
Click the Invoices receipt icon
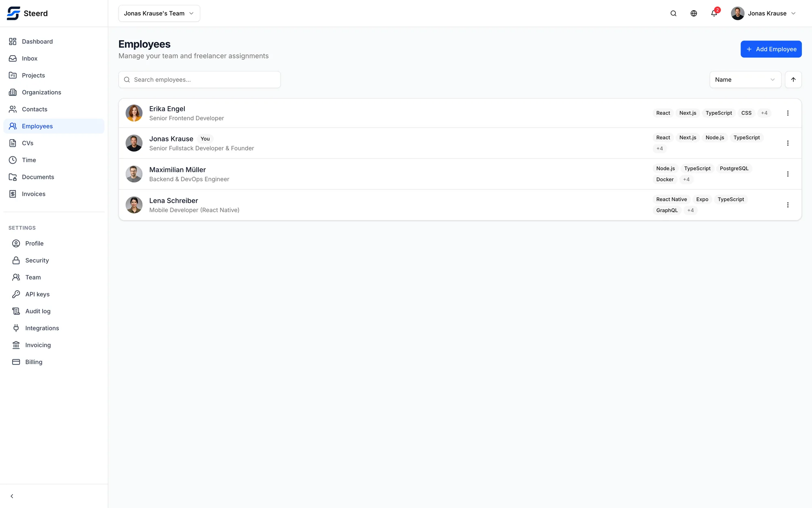(13, 194)
